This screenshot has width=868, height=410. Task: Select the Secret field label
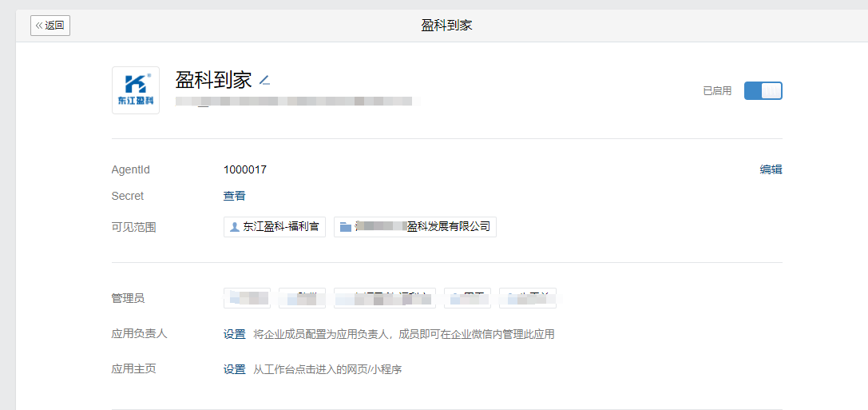point(127,196)
